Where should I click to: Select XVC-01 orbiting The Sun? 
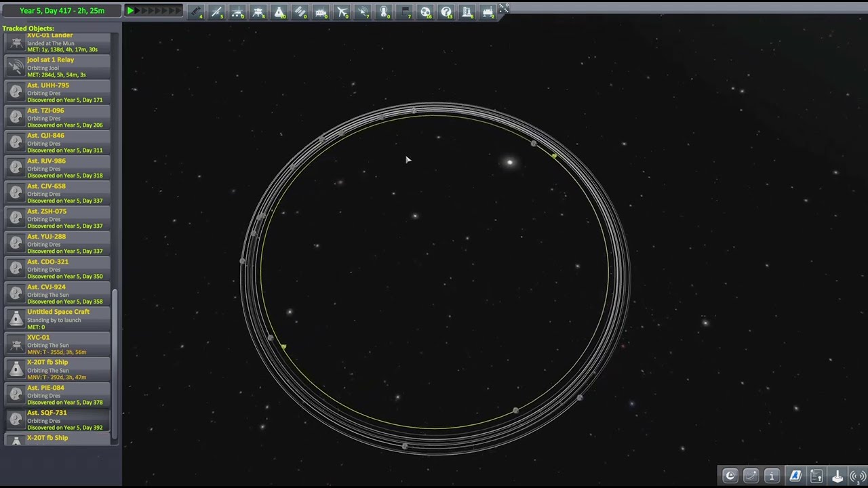click(x=58, y=344)
